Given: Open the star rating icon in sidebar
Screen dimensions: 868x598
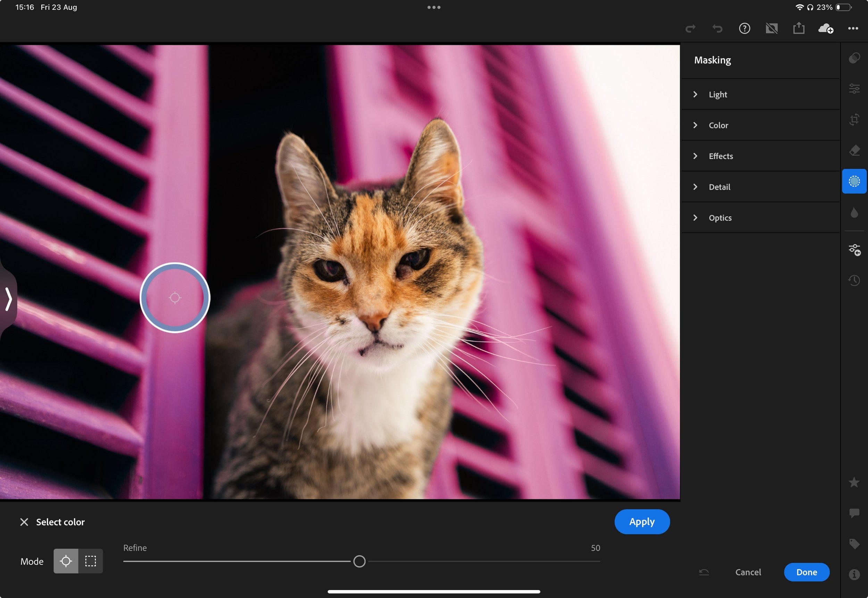Looking at the screenshot, I should (x=854, y=482).
